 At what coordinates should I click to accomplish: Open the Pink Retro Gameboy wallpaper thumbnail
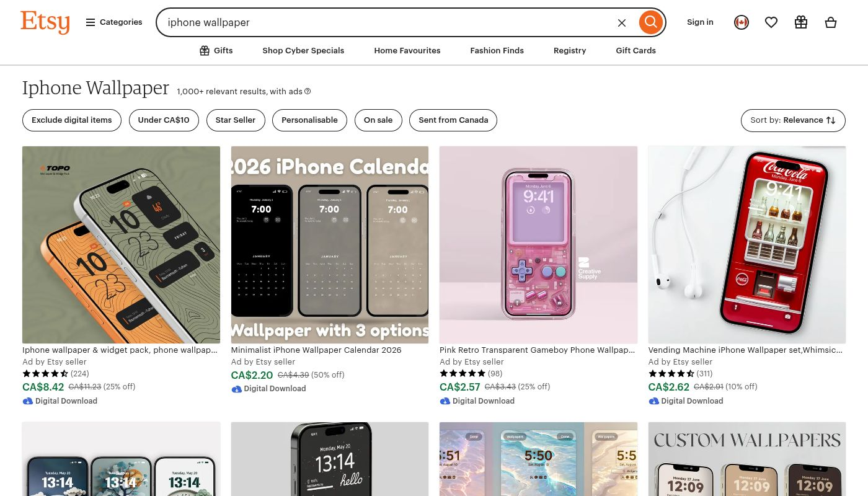(x=538, y=244)
